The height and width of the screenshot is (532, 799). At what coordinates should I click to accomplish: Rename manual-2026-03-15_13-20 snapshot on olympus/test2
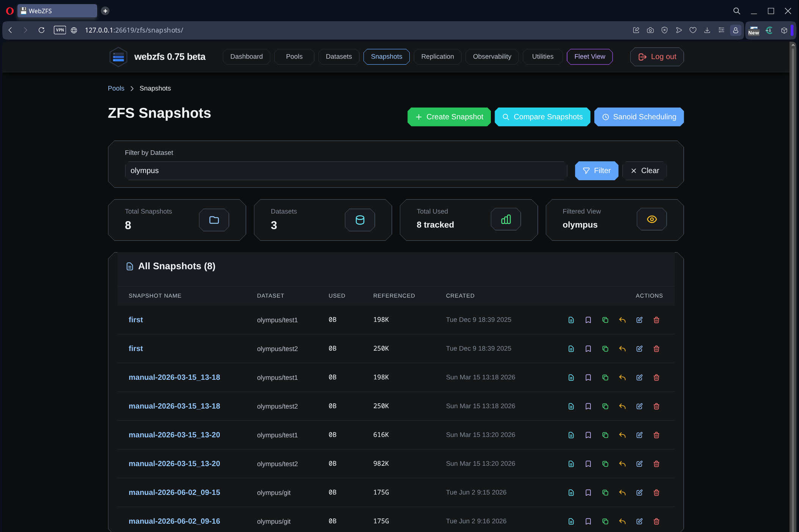point(639,464)
